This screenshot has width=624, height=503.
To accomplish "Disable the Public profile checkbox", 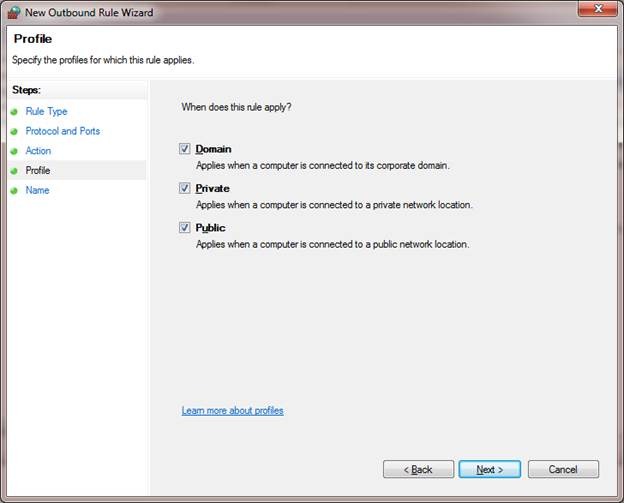I will tap(184, 227).
